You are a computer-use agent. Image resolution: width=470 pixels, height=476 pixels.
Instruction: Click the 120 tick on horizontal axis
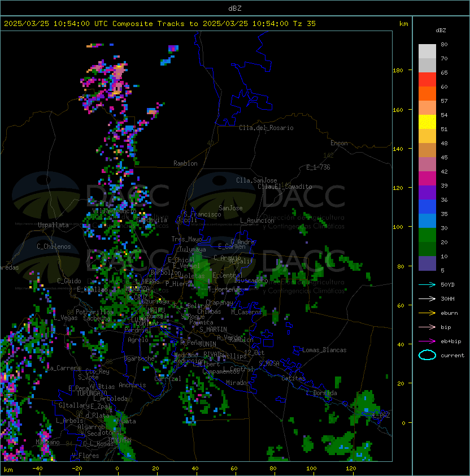coord(351,469)
